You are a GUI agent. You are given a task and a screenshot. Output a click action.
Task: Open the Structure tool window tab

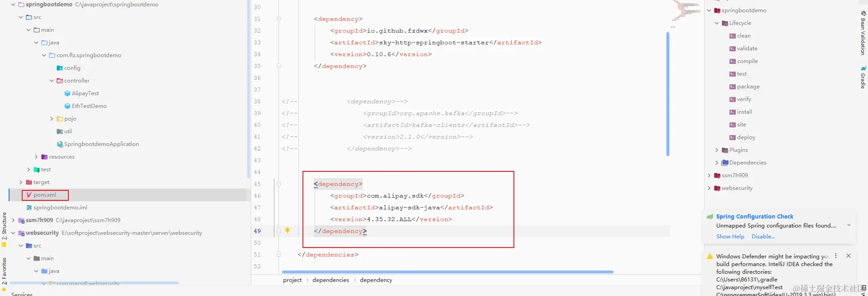(x=4, y=230)
